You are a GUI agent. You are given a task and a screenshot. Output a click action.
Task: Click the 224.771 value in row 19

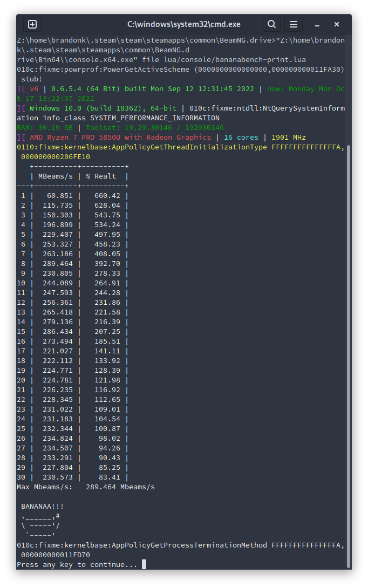tap(58, 371)
